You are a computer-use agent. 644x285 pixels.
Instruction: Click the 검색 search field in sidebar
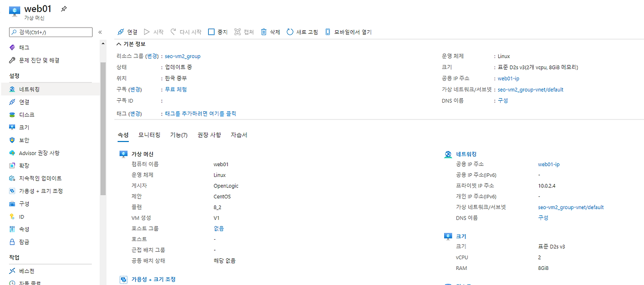pyautogui.click(x=51, y=32)
